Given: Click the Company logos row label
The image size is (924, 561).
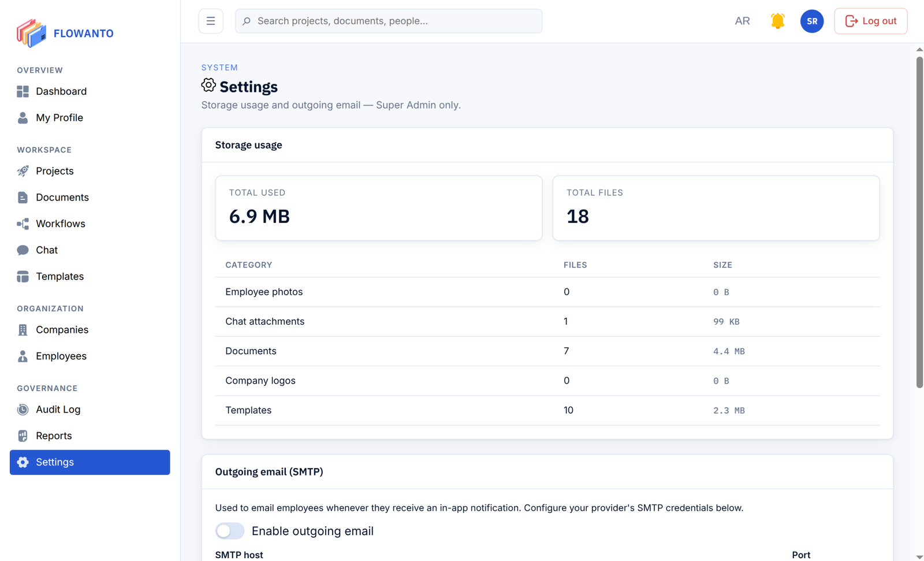Looking at the screenshot, I should click(x=260, y=381).
